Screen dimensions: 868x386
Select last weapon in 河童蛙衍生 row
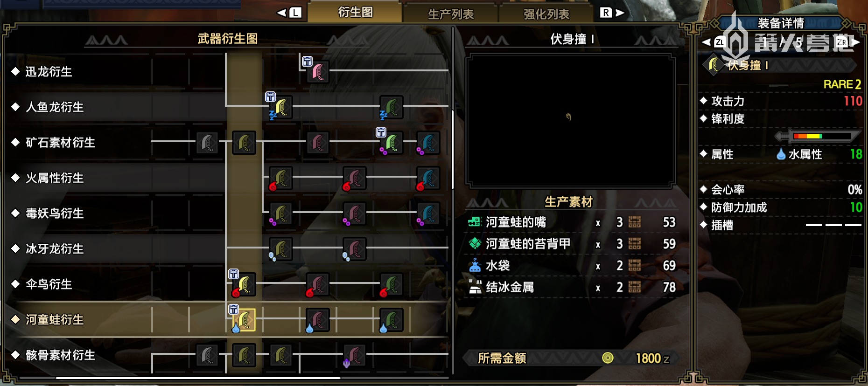point(392,320)
